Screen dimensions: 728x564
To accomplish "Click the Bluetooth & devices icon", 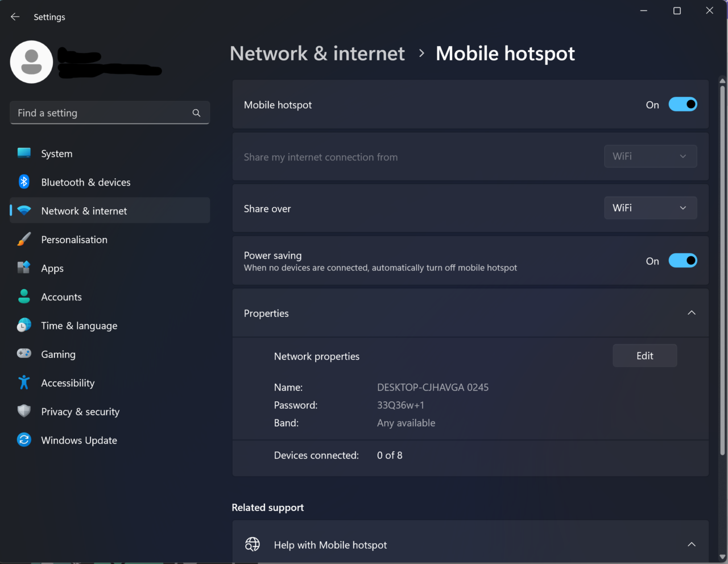I will [24, 182].
